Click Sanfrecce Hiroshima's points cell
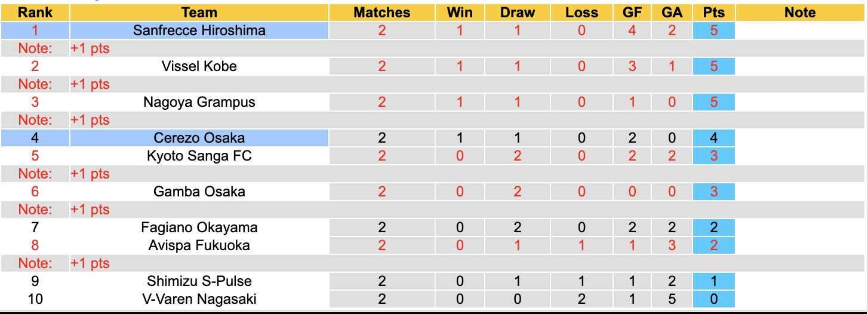The height and width of the screenshot is (314, 868). pyautogui.click(x=714, y=30)
